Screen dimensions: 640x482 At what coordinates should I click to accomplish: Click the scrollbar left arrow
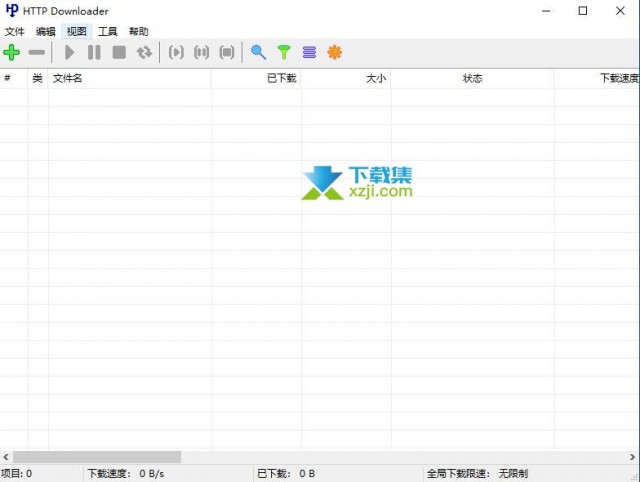pyautogui.click(x=6, y=457)
